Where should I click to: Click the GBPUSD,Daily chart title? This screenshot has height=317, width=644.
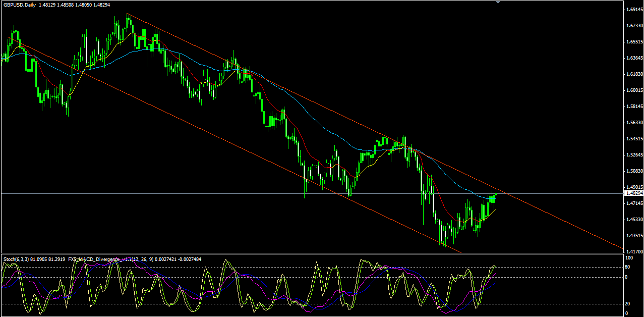pos(20,5)
